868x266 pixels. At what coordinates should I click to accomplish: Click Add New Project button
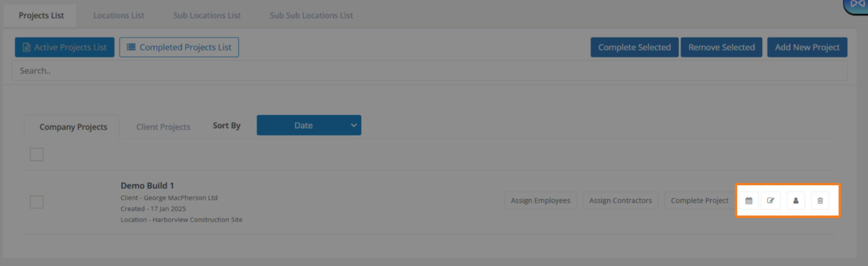(807, 47)
